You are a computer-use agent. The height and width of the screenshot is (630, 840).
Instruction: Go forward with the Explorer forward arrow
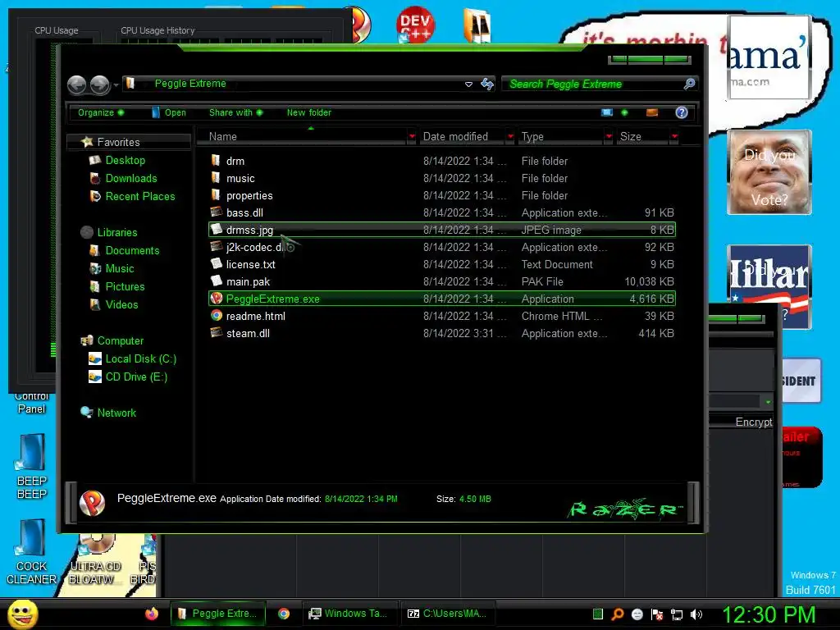(99, 84)
